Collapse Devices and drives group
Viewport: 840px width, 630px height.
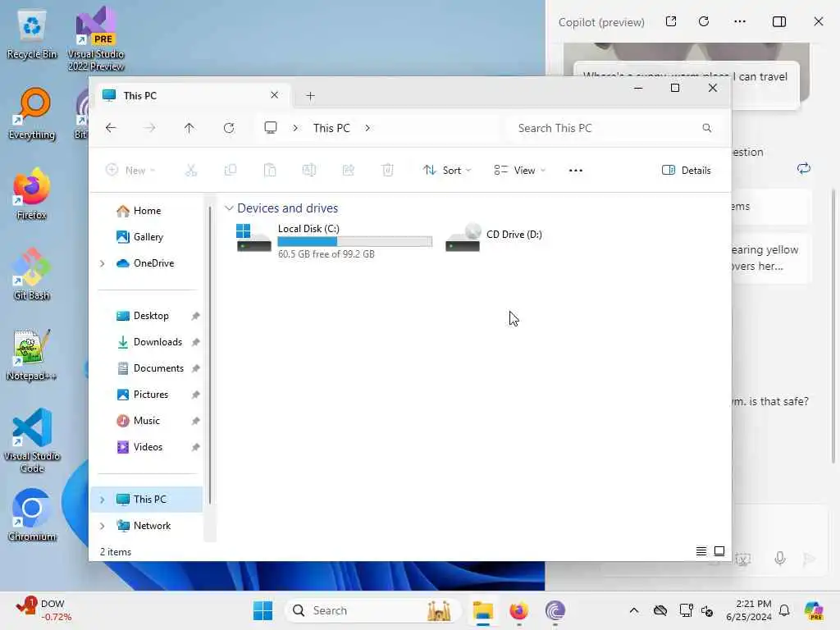pyautogui.click(x=230, y=208)
